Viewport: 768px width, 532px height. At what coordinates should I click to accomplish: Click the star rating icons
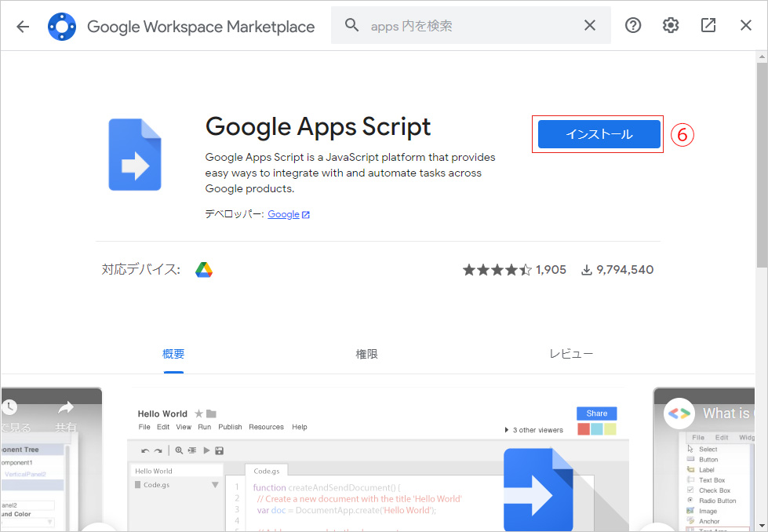[x=497, y=270]
